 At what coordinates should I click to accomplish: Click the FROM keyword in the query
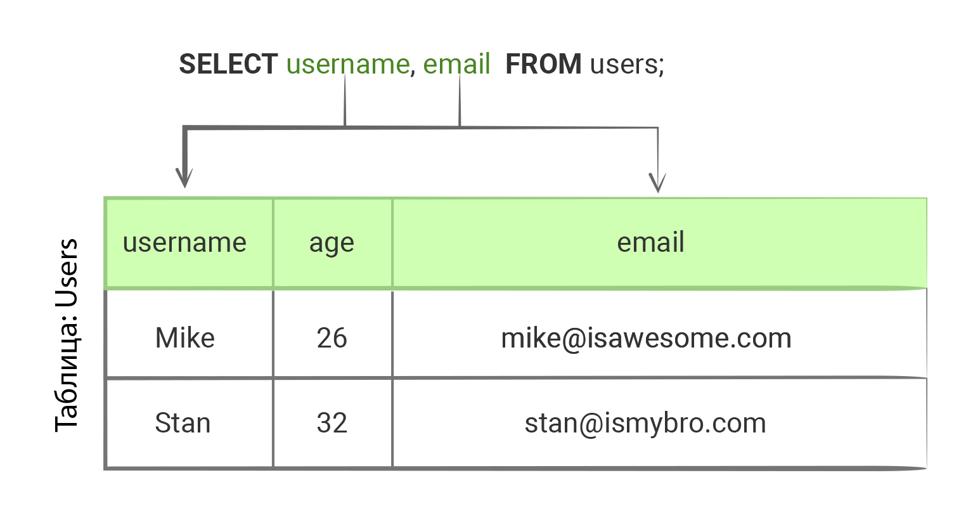543,64
